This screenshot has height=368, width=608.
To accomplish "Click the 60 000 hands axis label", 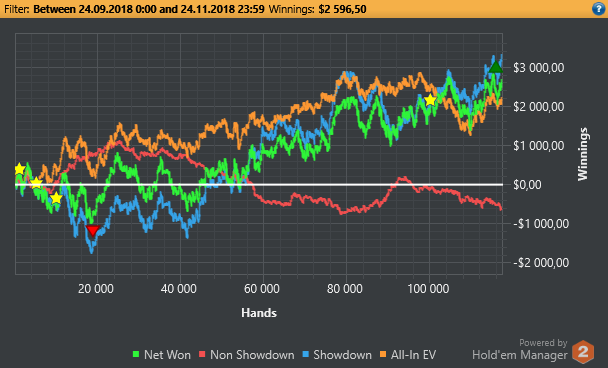I will click(262, 289).
